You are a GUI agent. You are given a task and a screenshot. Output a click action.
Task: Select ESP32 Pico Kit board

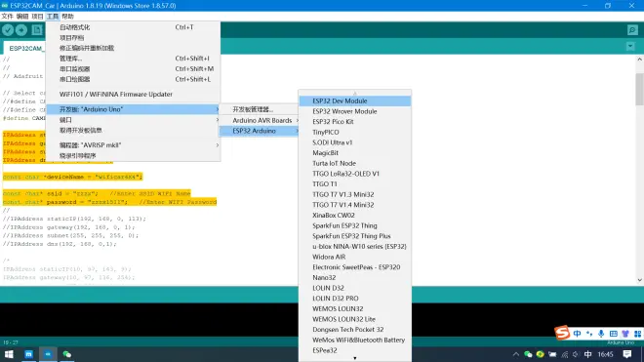[355, 122]
